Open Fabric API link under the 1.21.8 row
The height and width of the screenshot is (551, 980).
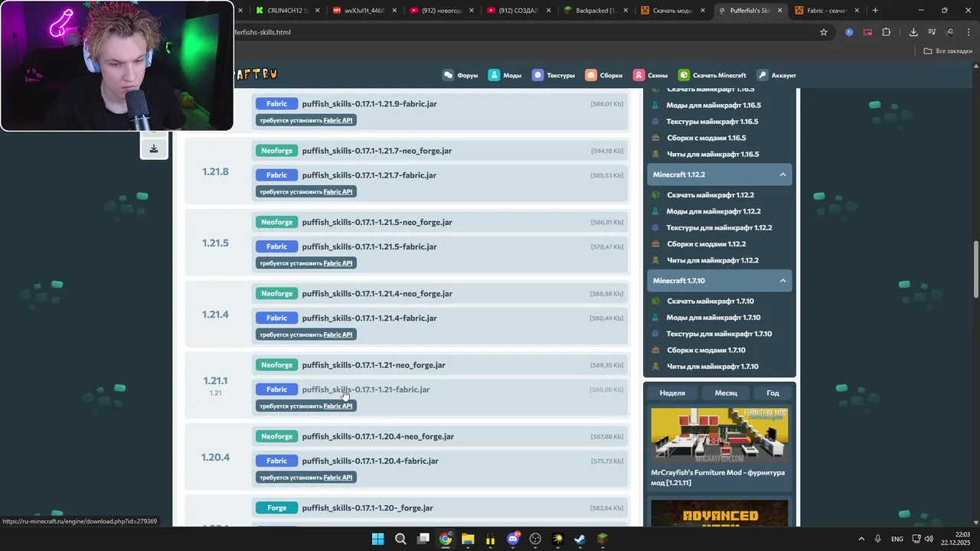(338, 192)
